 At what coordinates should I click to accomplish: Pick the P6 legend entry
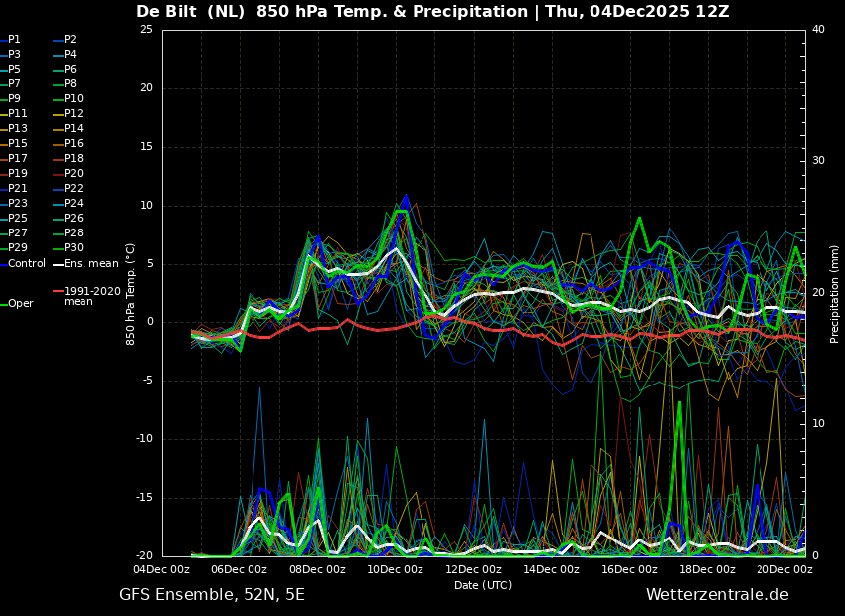(x=66, y=69)
